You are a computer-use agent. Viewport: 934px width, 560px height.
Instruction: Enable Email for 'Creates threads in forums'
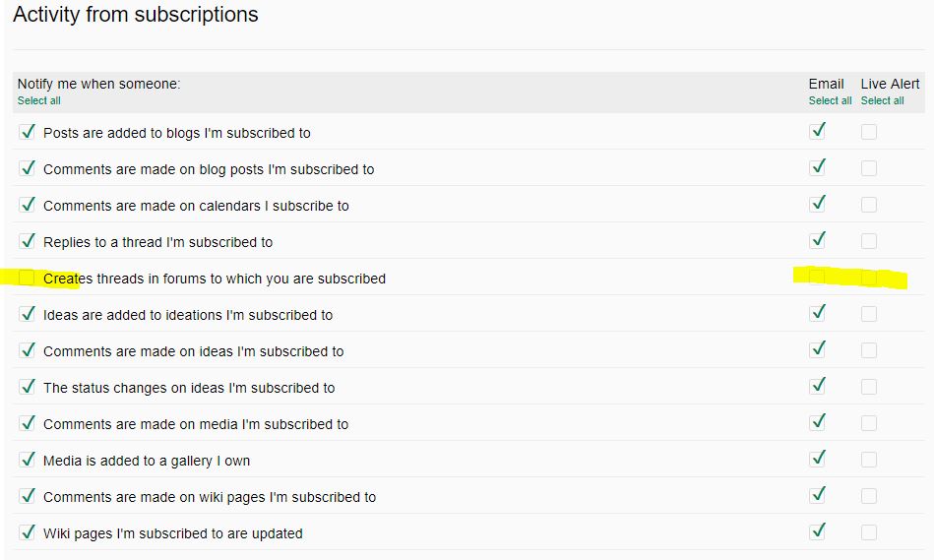point(817,278)
